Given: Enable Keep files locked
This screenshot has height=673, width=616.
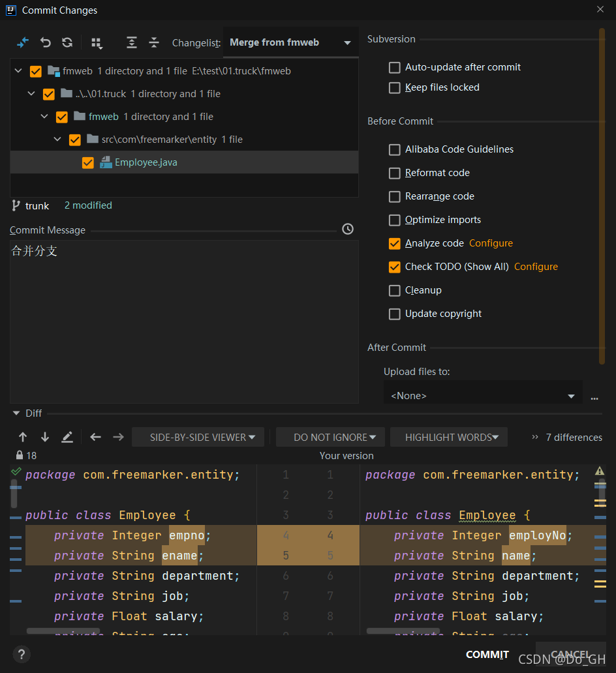Looking at the screenshot, I should pyautogui.click(x=394, y=87).
